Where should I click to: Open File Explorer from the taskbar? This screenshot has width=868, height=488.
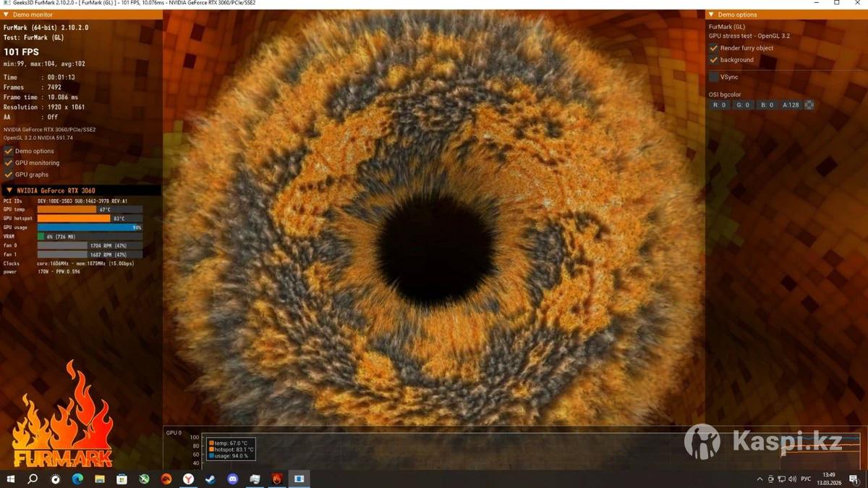[100, 479]
